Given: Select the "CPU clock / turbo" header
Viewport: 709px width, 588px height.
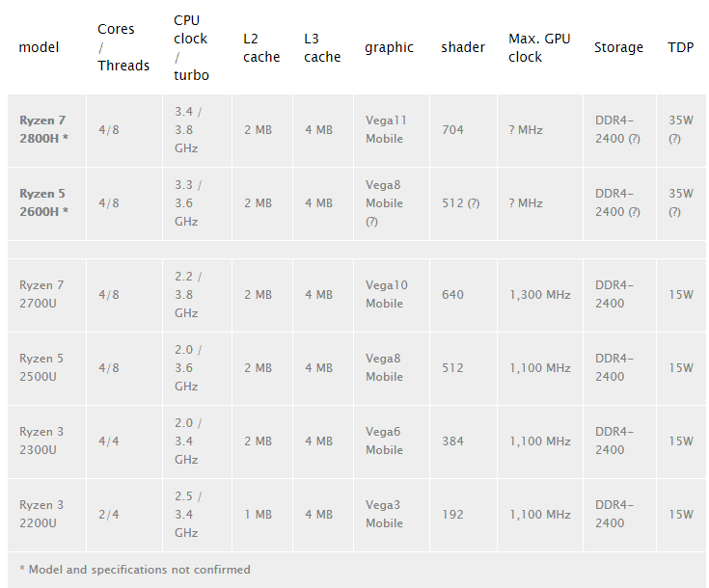Looking at the screenshot, I should pyautogui.click(x=190, y=47).
